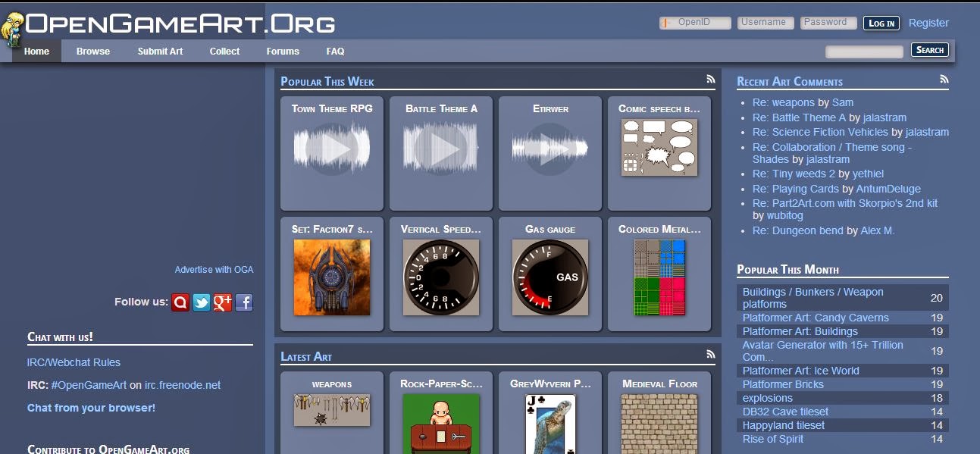Open the Medieval Floor texture thumbnail
The image size is (980, 454).
[x=659, y=424]
